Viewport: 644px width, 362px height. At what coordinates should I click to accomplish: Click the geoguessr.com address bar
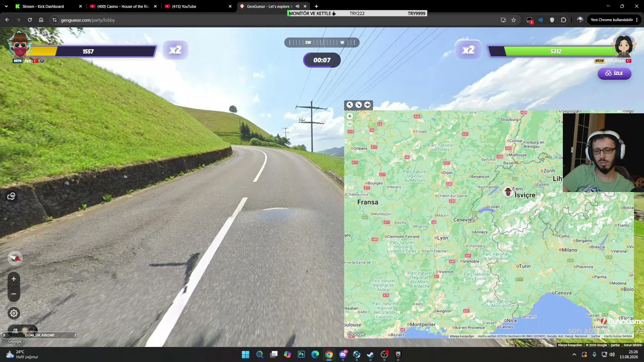pyautogui.click(x=277, y=20)
